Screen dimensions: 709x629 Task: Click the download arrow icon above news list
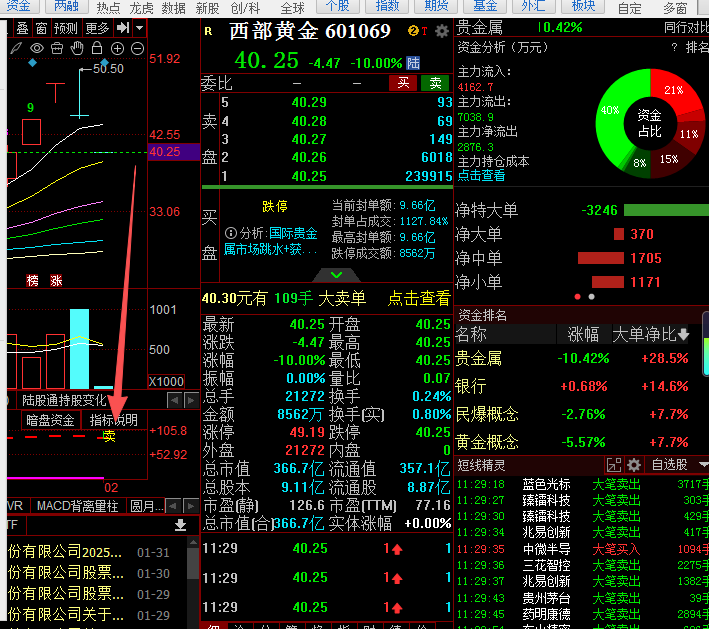pos(180,525)
